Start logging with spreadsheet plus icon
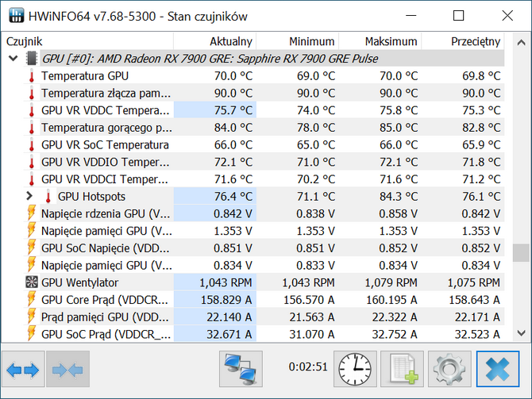Screen dimensions: 532x399 point(402,369)
